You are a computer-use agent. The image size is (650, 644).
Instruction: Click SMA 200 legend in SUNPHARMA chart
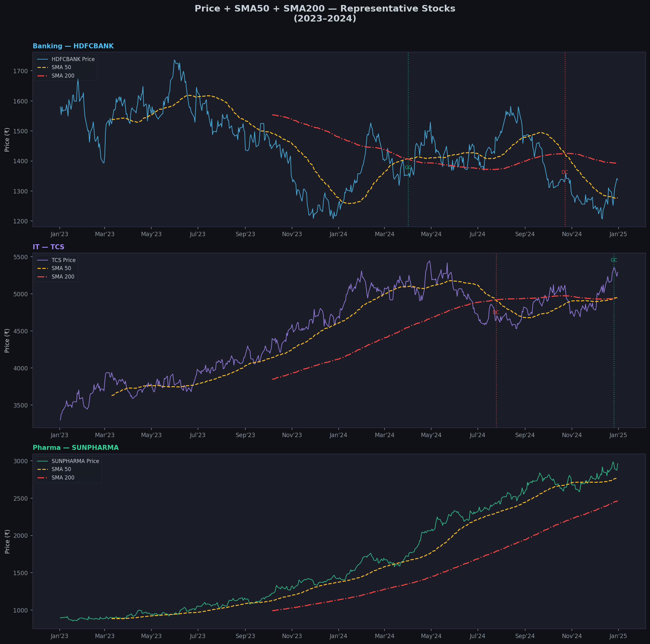(x=63, y=478)
